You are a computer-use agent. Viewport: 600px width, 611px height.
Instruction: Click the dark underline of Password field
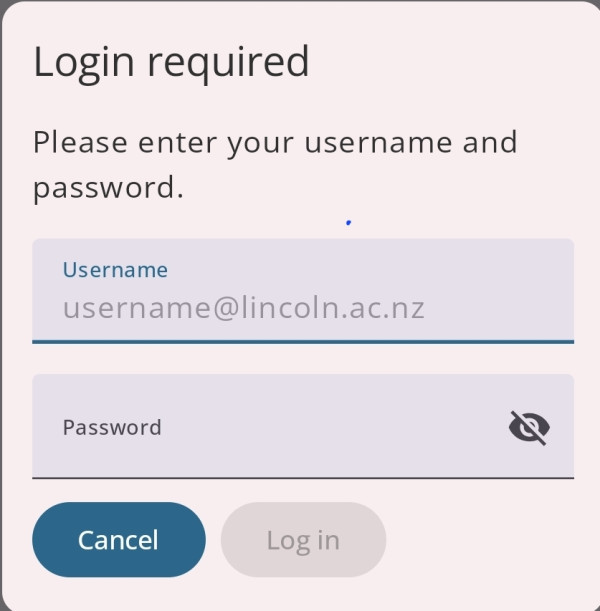pos(303,477)
